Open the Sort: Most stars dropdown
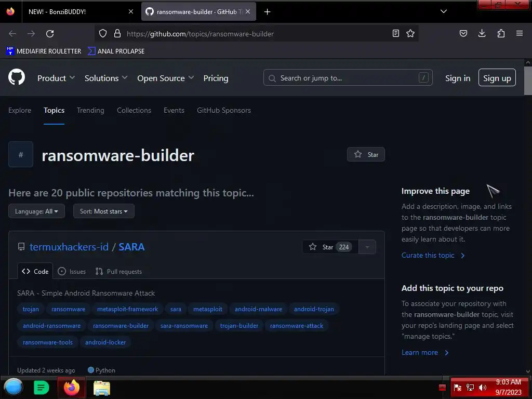Image resolution: width=532 pixels, height=399 pixels. tap(104, 211)
